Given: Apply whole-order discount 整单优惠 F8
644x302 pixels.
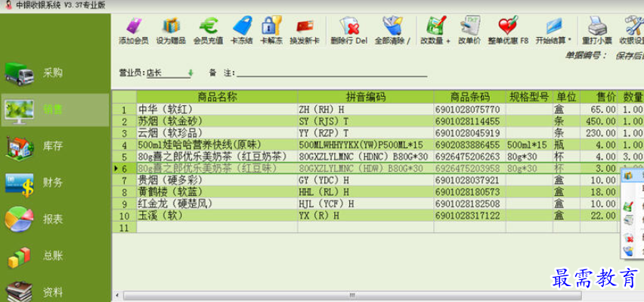Looking at the screenshot, I should 508,30.
